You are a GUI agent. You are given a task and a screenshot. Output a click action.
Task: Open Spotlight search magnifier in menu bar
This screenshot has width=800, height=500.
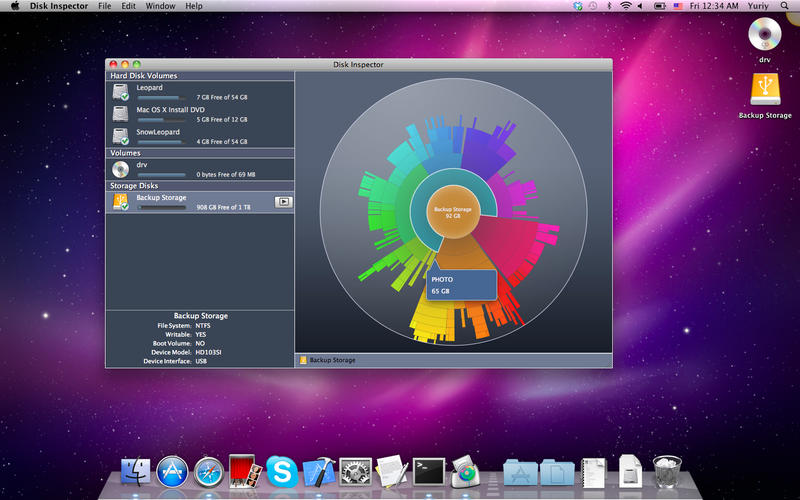(786, 6)
